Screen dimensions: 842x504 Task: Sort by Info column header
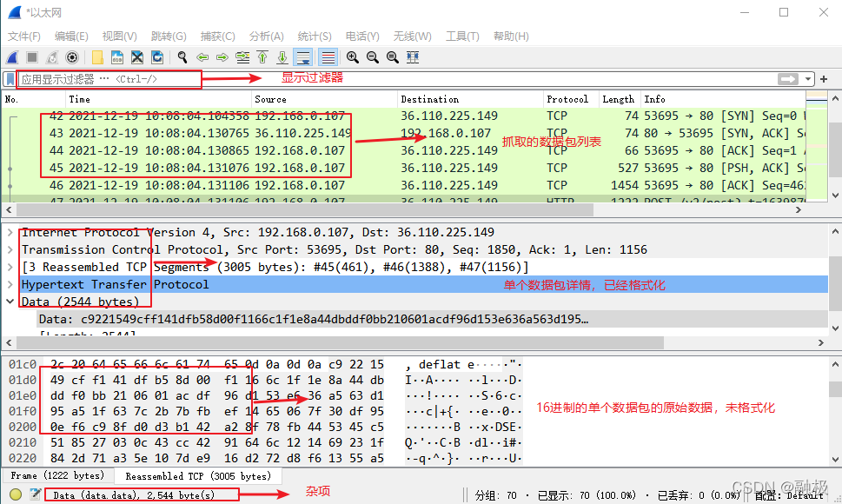pos(723,99)
